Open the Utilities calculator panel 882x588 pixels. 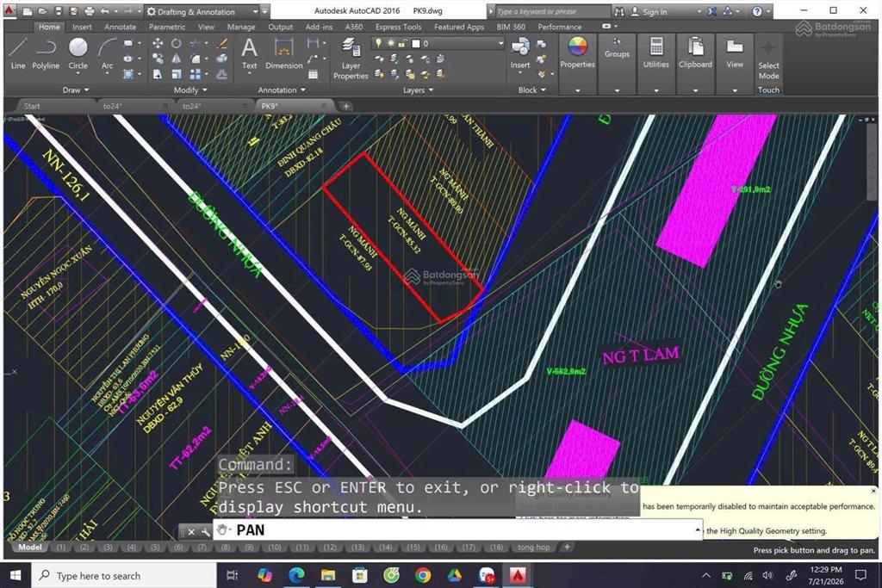click(x=655, y=53)
